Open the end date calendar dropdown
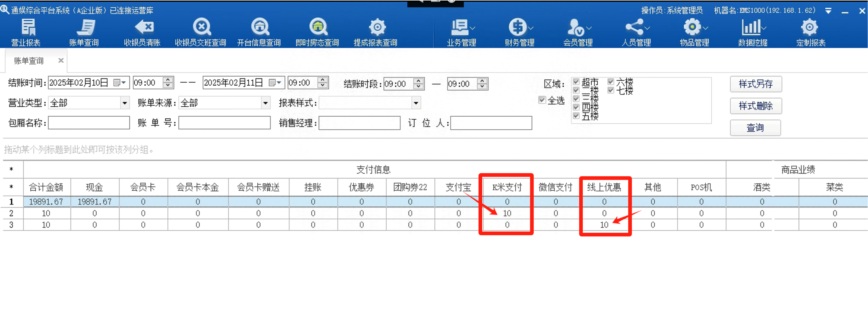Screen dimensions: 868x314 [x=275, y=83]
